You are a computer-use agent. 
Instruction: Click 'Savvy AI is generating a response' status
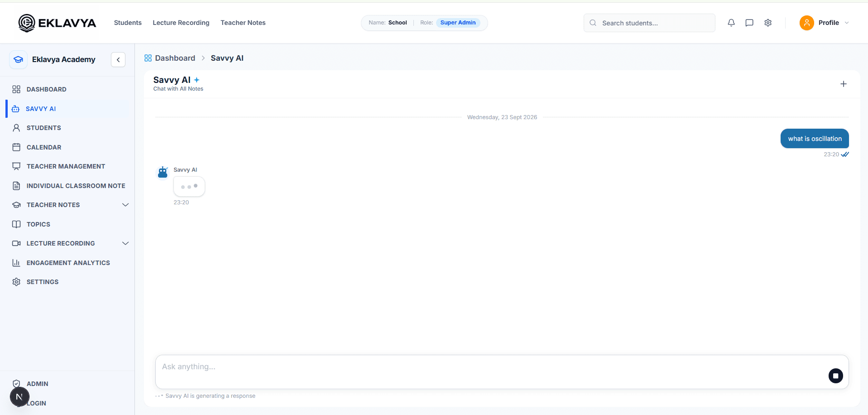pos(211,396)
